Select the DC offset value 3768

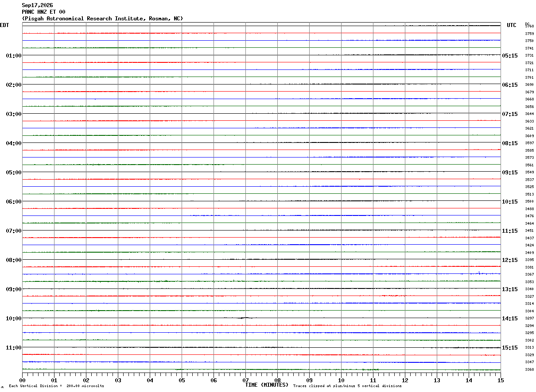529,27
